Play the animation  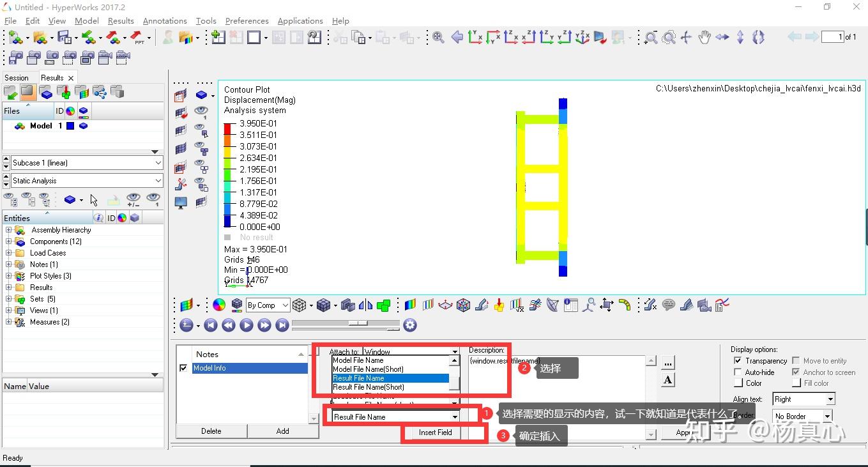247,325
